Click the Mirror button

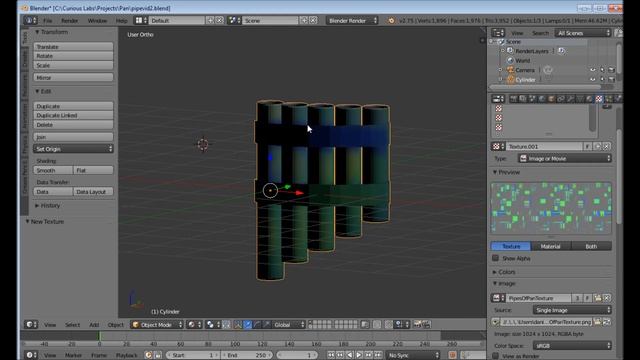point(73,77)
